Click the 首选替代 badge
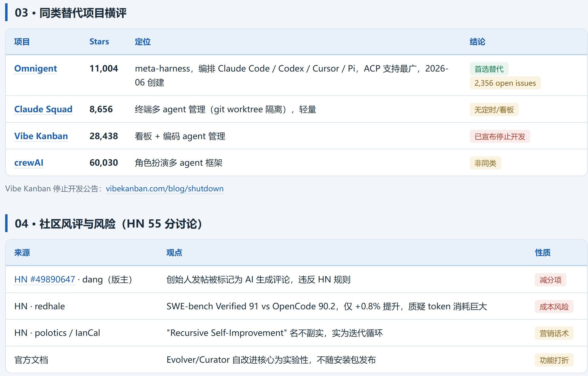The height and width of the screenshot is (376, 588). [x=489, y=69]
